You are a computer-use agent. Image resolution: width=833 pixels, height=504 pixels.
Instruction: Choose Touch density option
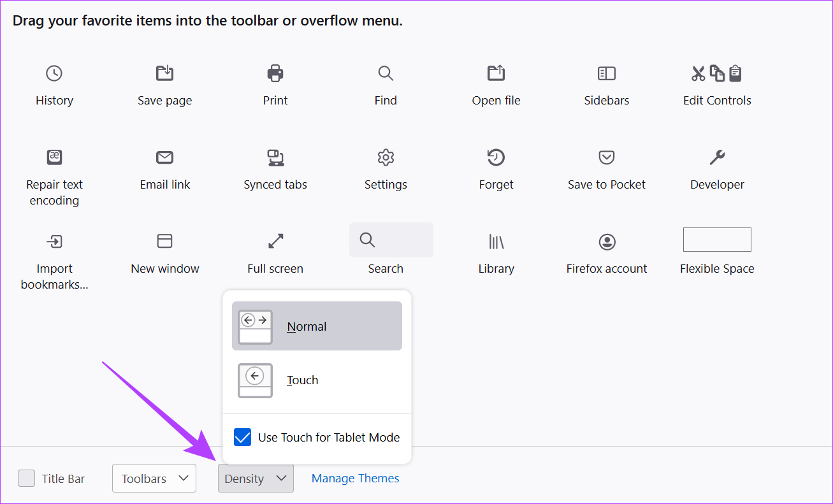317,380
